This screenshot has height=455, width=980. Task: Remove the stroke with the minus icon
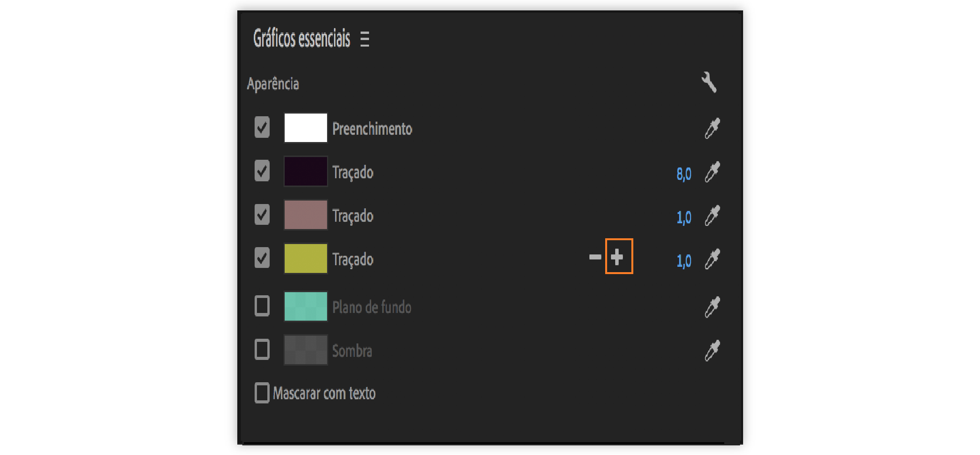595,257
